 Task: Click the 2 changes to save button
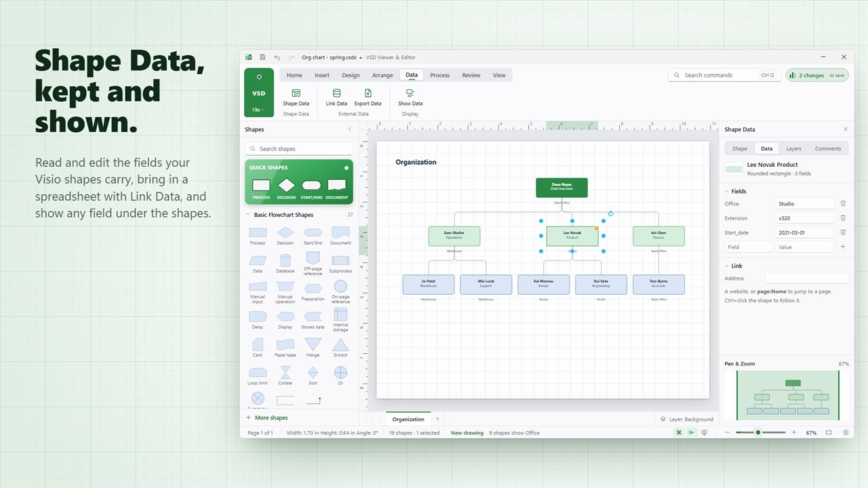[x=817, y=75]
